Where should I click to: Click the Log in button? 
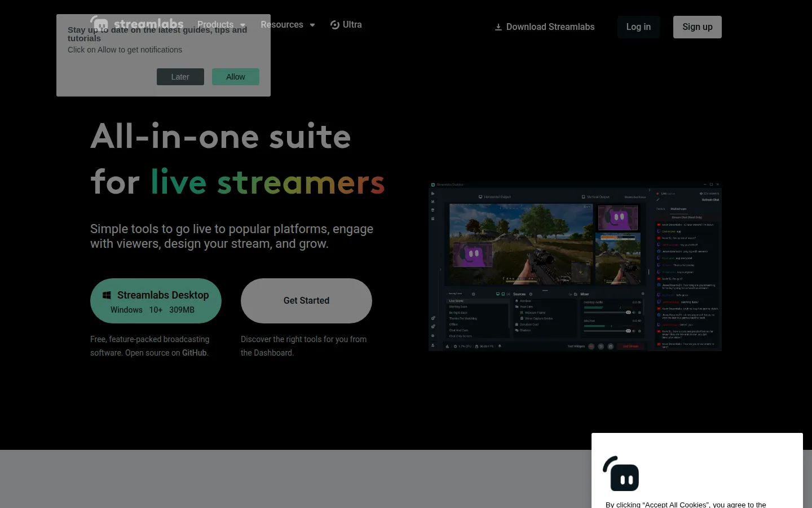pos(638,27)
